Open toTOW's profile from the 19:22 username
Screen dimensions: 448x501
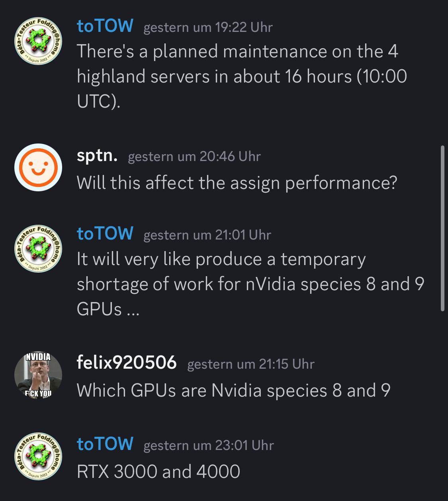(105, 26)
